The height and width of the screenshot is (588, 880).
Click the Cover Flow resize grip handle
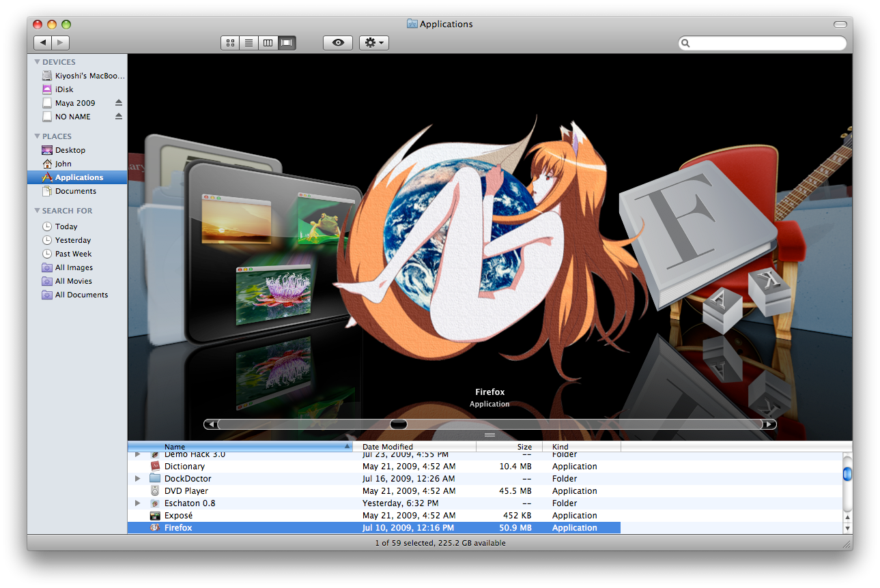pos(489,435)
